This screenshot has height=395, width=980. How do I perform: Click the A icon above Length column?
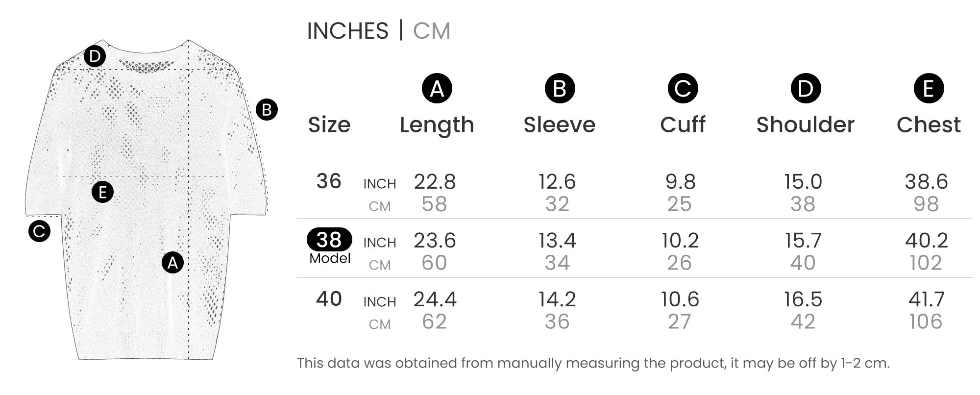click(x=437, y=89)
